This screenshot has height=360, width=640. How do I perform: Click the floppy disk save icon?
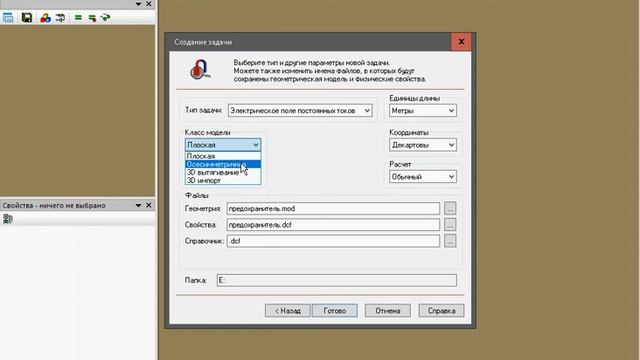pos(27,18)
